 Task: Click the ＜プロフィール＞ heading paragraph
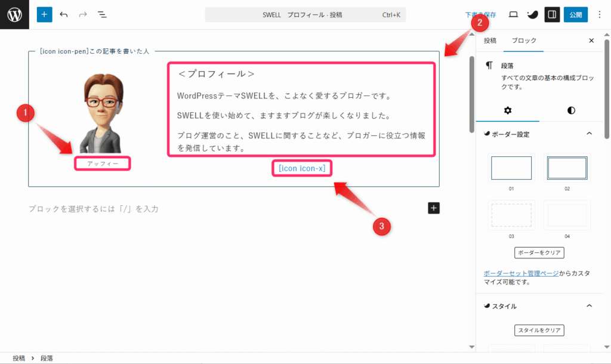216,74
